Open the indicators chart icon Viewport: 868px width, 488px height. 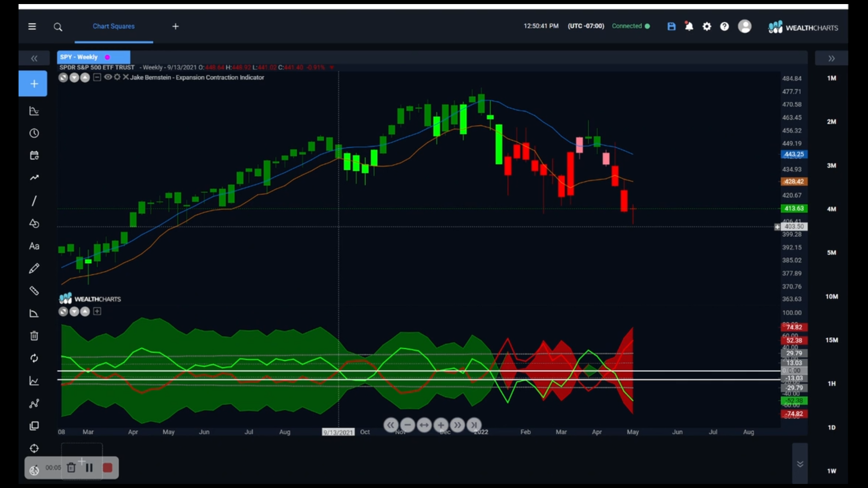point(34,111)
